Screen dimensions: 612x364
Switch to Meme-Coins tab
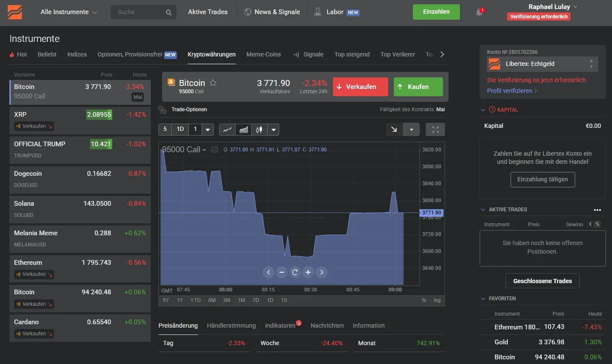click(263, 55)
